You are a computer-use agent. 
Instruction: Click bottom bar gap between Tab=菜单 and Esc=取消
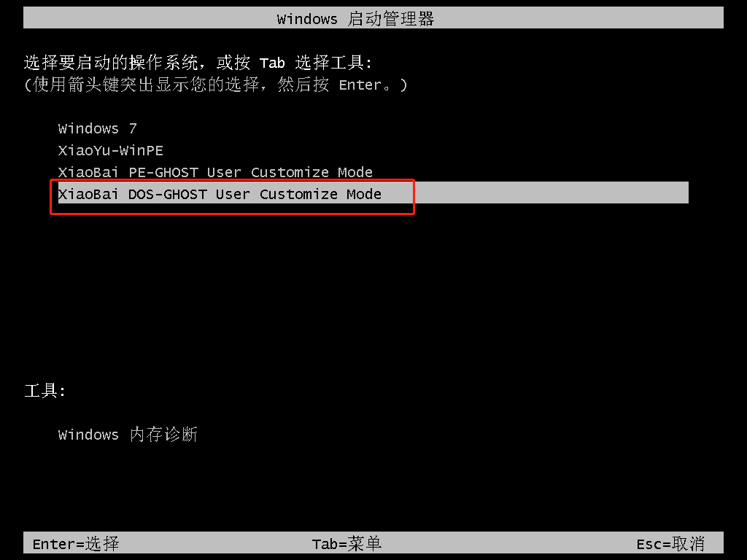click(x=508, y=543)
